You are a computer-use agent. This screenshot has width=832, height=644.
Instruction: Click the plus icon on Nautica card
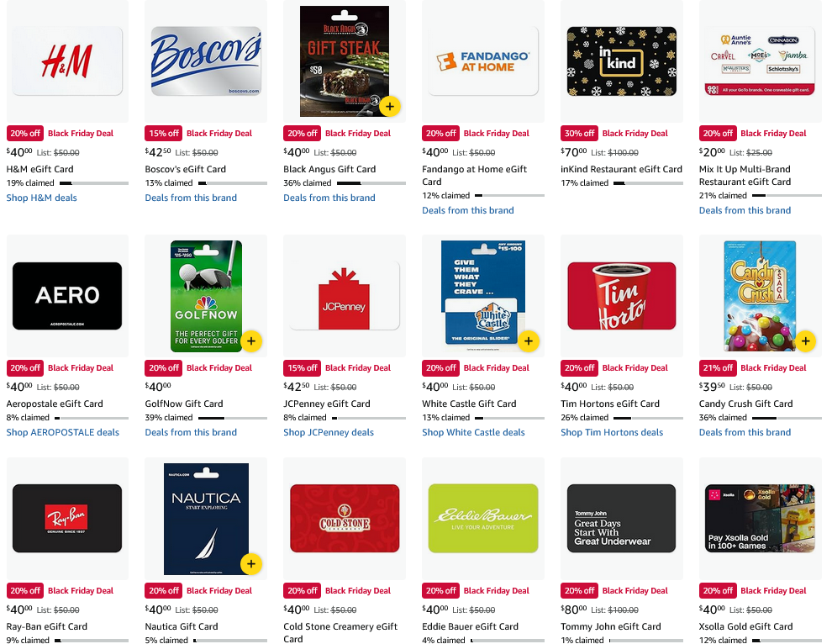pyautogui.click(x=251, y=563)
